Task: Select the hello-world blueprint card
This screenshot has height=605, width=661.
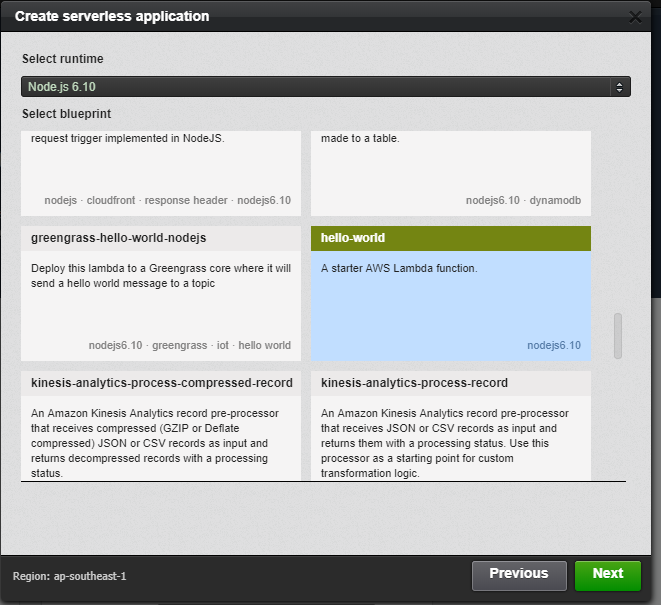Action: point(451,293)
